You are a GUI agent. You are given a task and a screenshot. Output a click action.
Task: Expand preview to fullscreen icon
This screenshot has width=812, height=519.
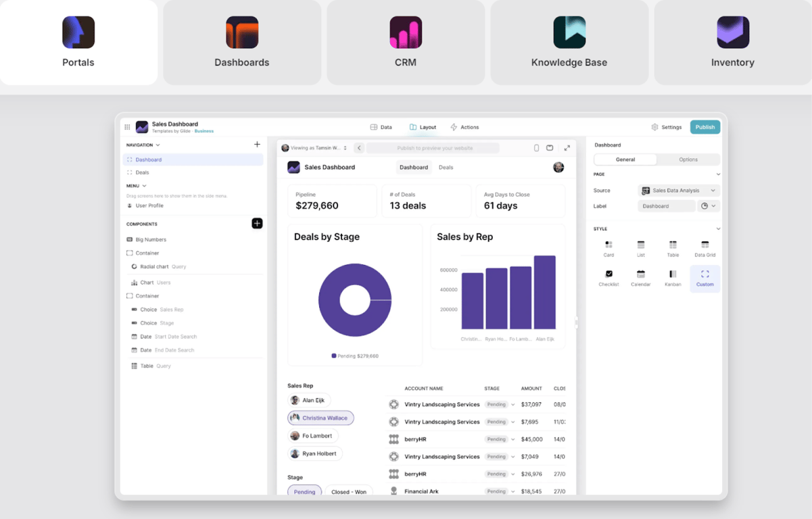[x=567, y=148]
